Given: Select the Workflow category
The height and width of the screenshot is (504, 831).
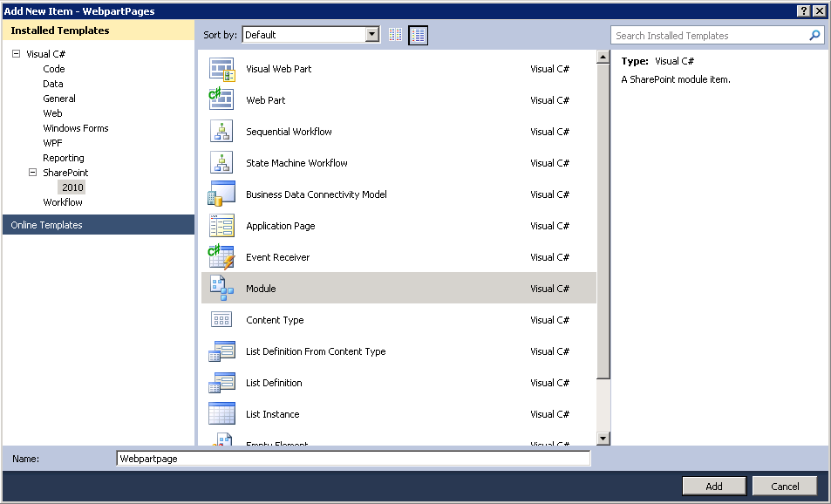Looking at the screenshot, I should pos(63,202).
